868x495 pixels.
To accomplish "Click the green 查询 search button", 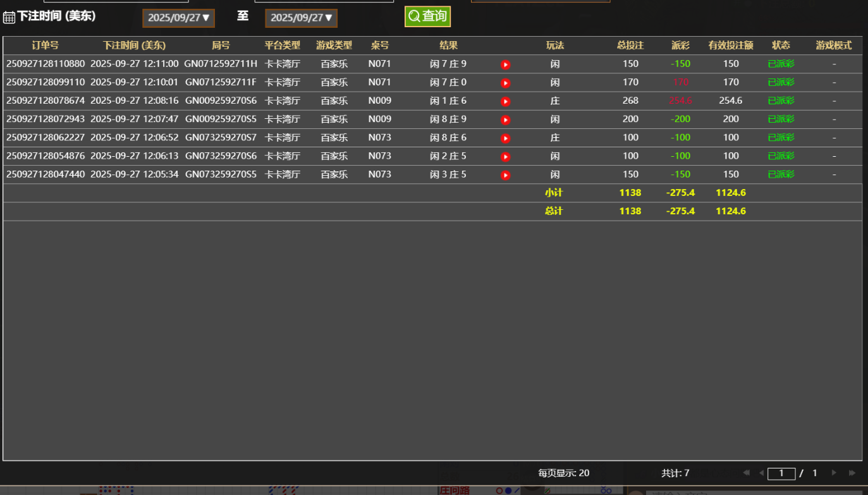I will click(x=427, y=16).
